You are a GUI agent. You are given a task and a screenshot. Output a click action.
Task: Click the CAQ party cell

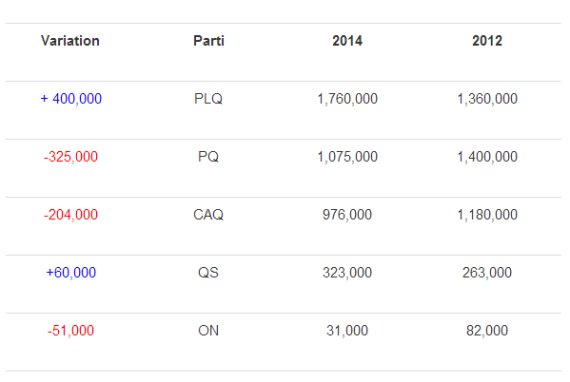click(x=208, y=214)
